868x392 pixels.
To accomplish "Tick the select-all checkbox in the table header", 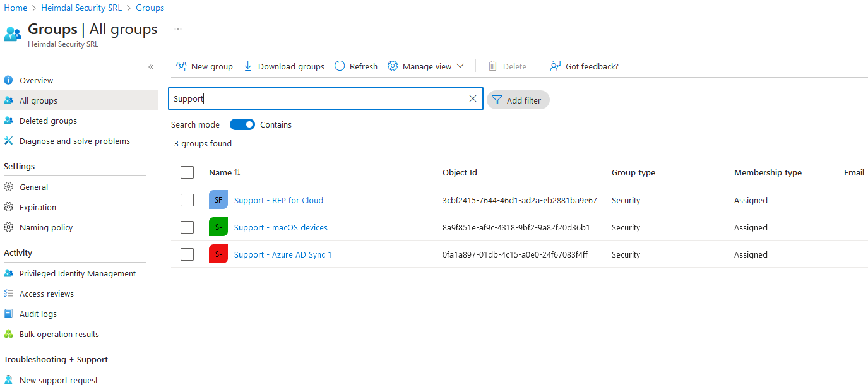I will (x=187, y=172).
